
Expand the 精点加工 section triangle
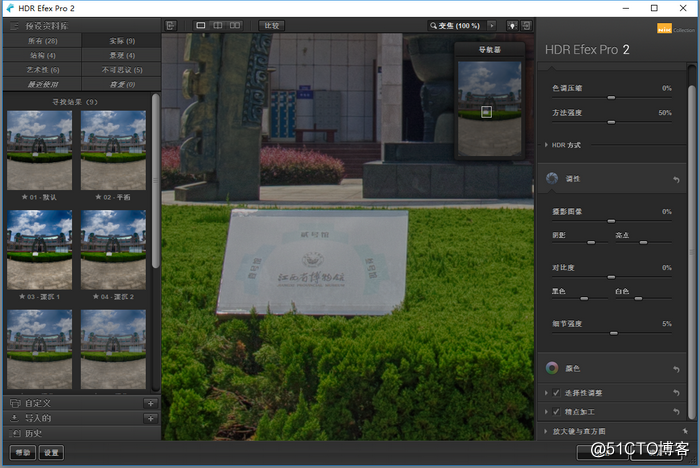point(546,412)
